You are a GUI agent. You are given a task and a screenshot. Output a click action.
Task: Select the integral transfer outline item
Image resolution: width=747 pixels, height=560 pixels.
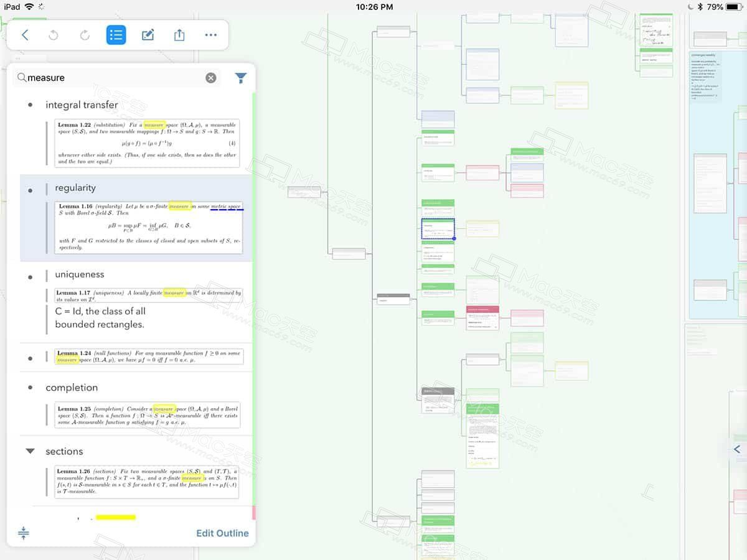[x=82, y=105]
